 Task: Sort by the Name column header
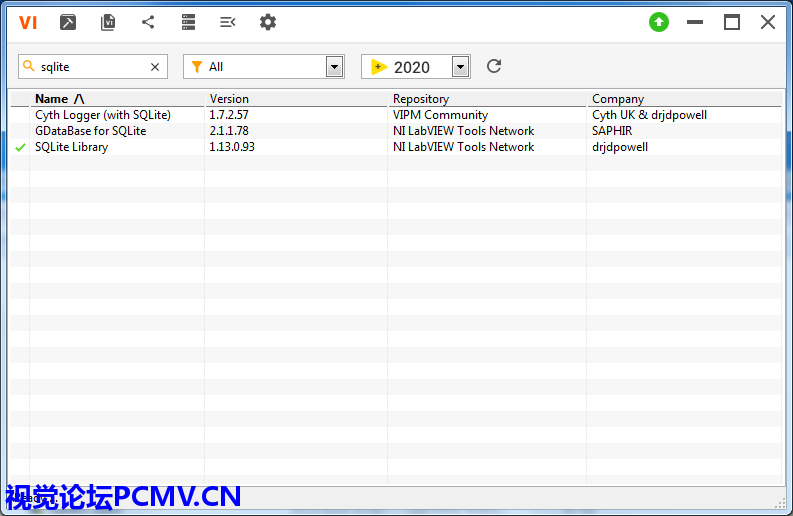(x=117, y=99)
